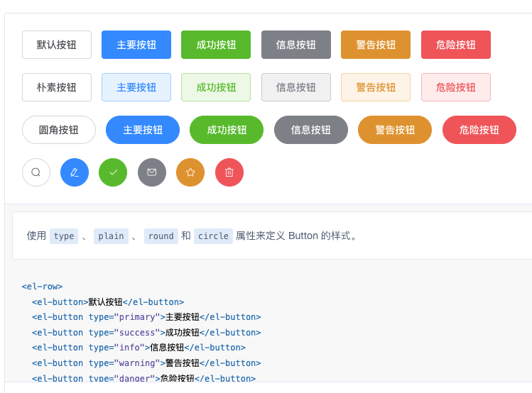Click the solid red rectangular 危险按钮
This screenshot has height=393, width=532.
coord(456,45)
